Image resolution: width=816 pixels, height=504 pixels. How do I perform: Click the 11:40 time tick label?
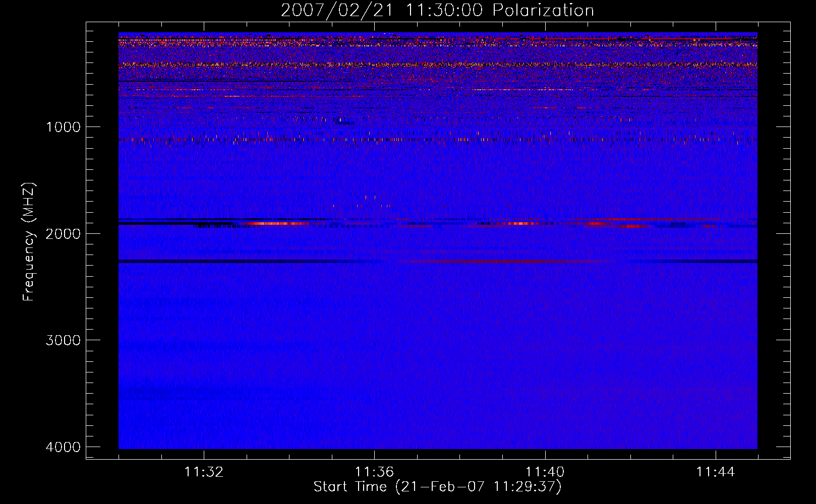545,472
